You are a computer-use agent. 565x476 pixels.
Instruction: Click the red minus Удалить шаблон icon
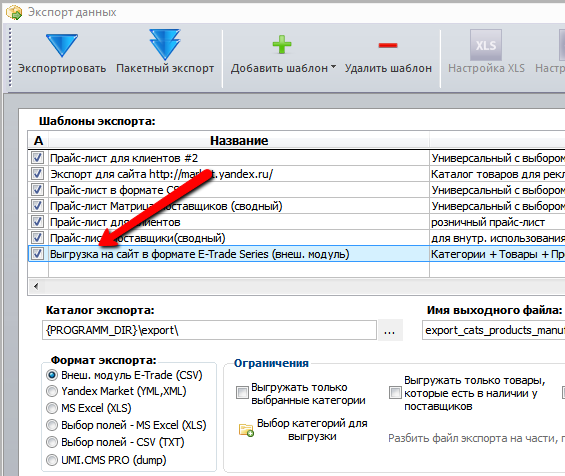[388, 45]
